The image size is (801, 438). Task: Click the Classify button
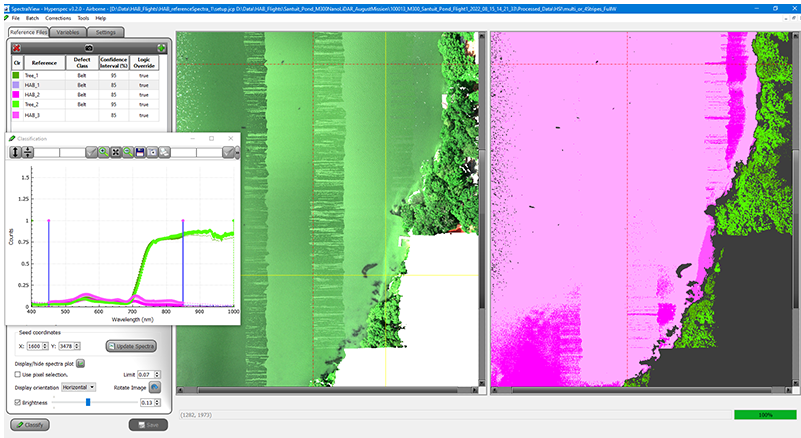point(32,425)
